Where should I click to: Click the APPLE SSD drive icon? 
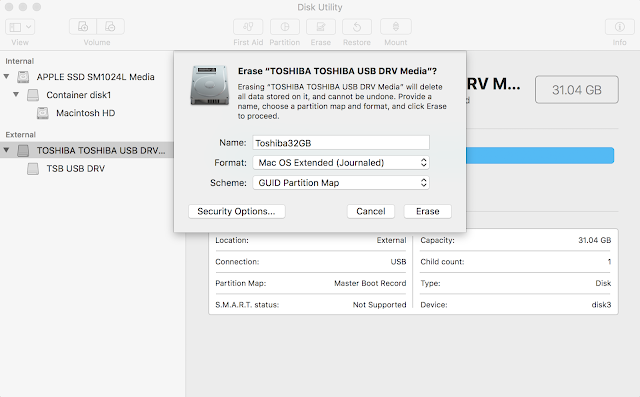[23, 77]
